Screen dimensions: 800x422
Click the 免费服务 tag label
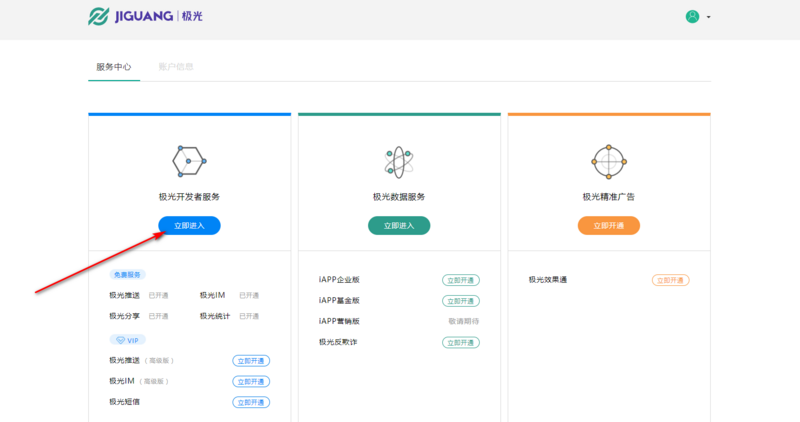coord(128,275)
